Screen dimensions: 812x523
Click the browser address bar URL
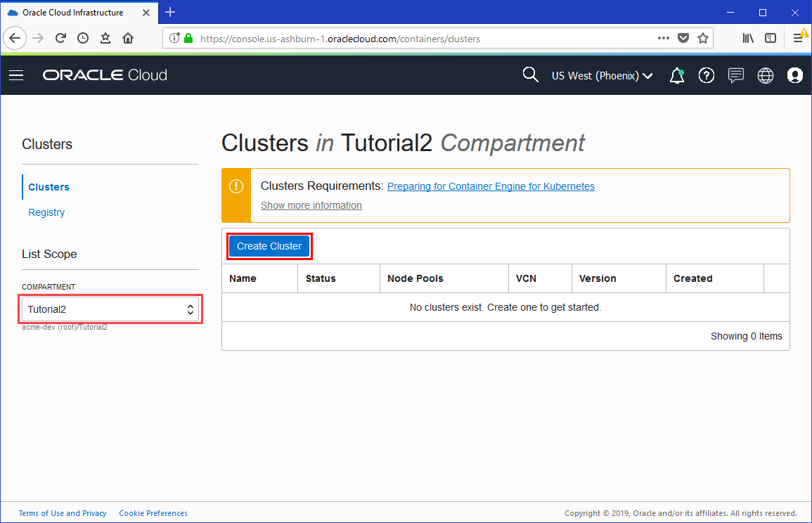(340, 39)
